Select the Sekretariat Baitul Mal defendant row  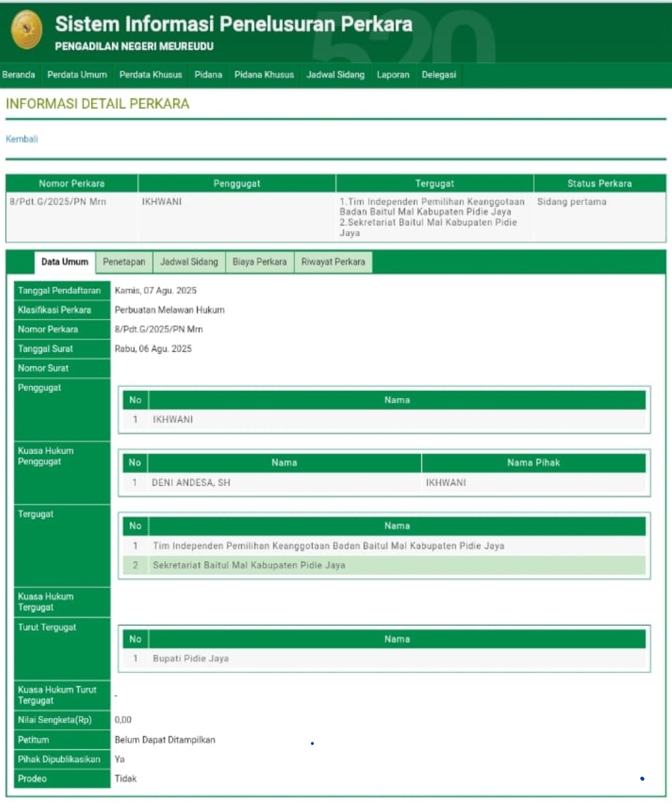384,565
